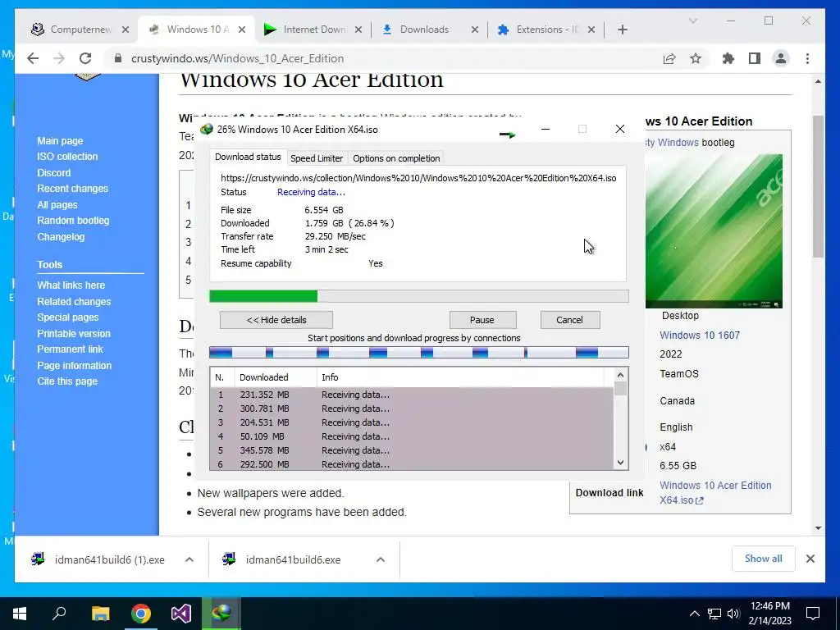
Task: Open the Speed Limiter tab
Action: coord(316,158)
